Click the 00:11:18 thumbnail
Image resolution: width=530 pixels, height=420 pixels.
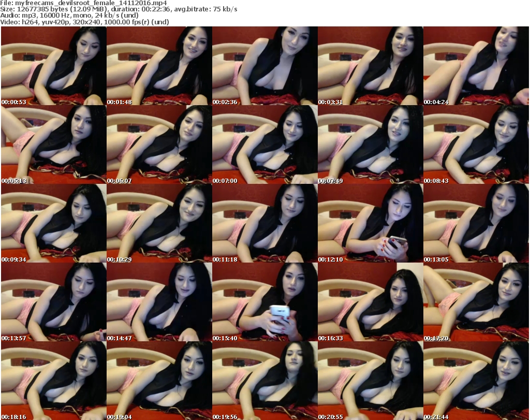[264, 223]
